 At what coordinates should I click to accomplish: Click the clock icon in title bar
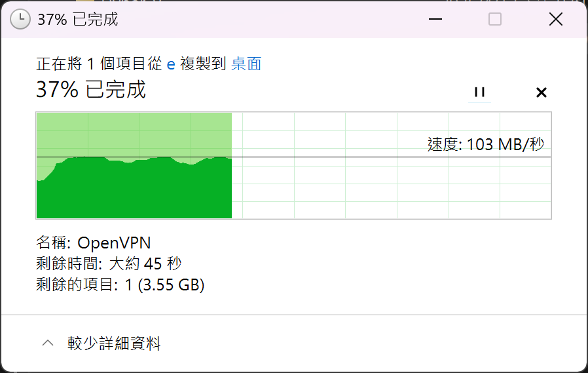tap(20, 19)
